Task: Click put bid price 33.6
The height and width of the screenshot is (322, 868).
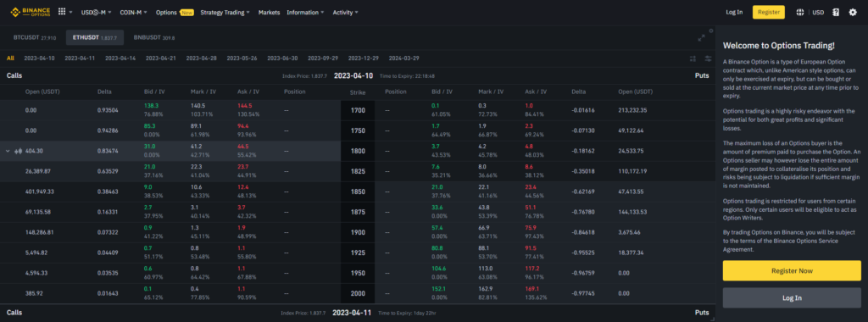Action: point(437,208)
